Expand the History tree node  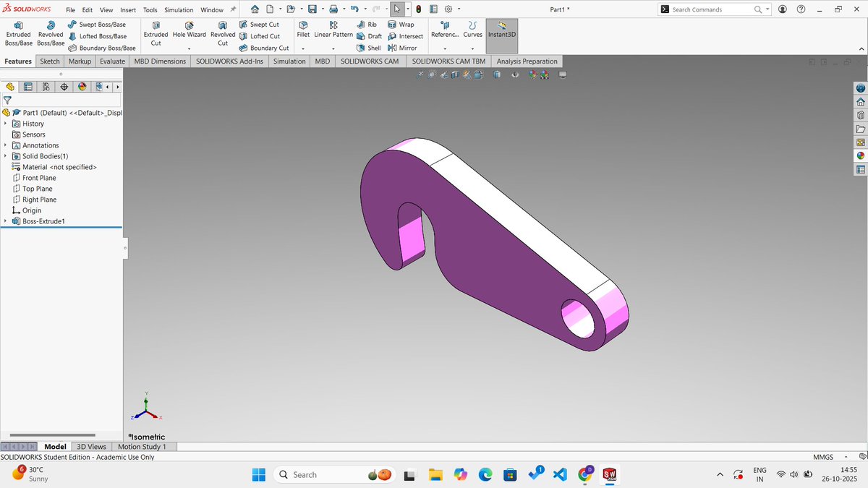tap(6, 124)
